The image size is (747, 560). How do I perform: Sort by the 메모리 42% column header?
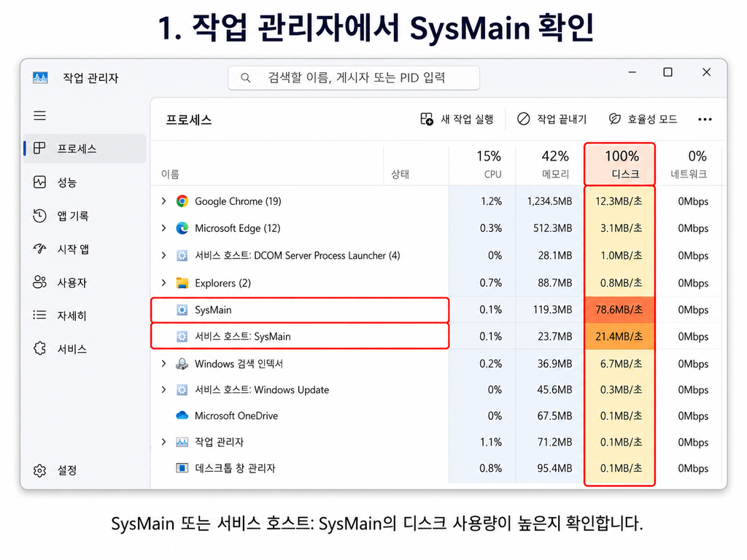pyautogui.click(x=550, y=164)
